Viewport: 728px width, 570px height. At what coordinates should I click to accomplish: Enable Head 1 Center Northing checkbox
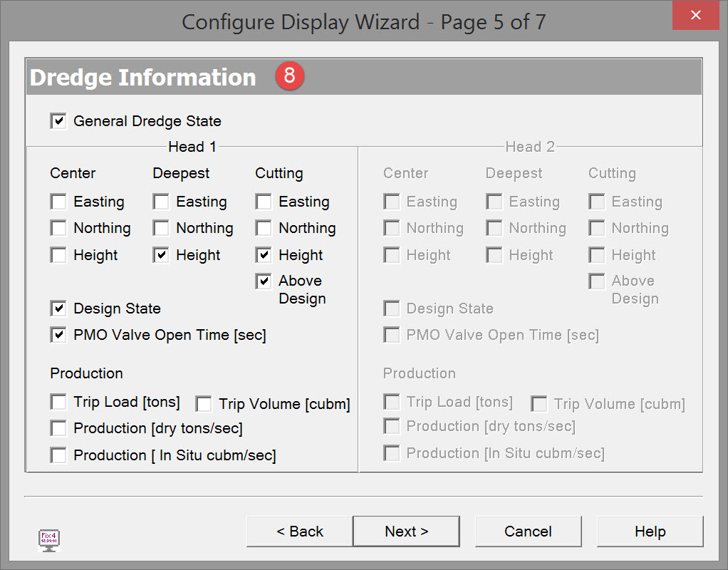coord(58,228)
